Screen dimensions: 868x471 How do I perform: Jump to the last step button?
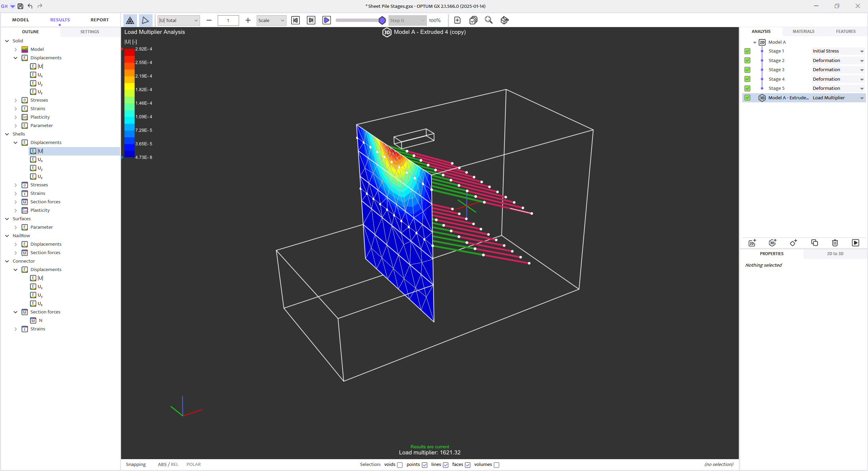click(x=311, y=20)
